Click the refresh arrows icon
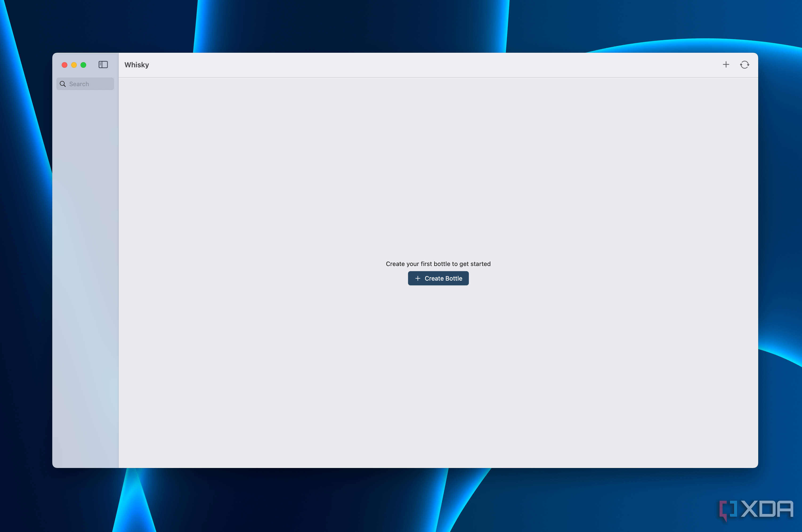 [x=745, y=64]
